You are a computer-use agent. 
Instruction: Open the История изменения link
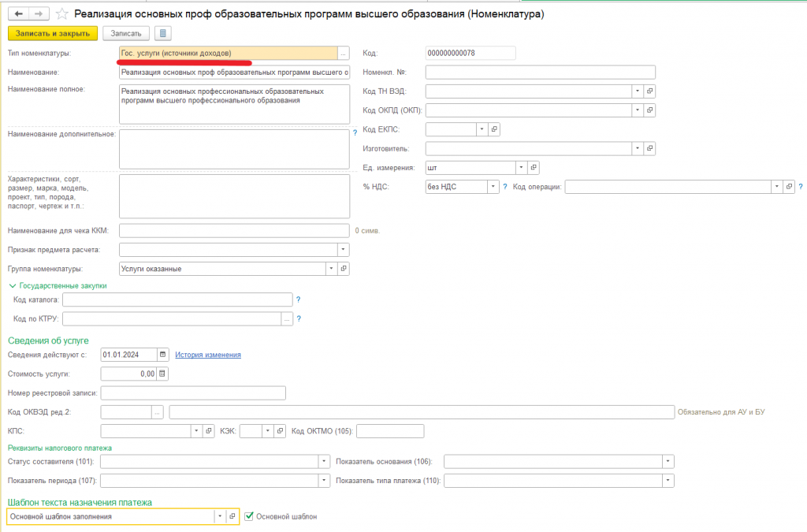(208, 355)
